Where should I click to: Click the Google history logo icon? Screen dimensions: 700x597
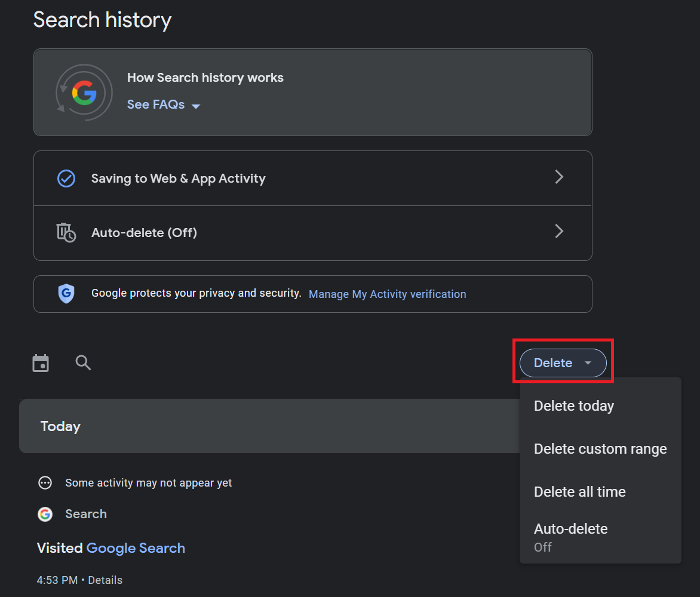click(84, 93)
